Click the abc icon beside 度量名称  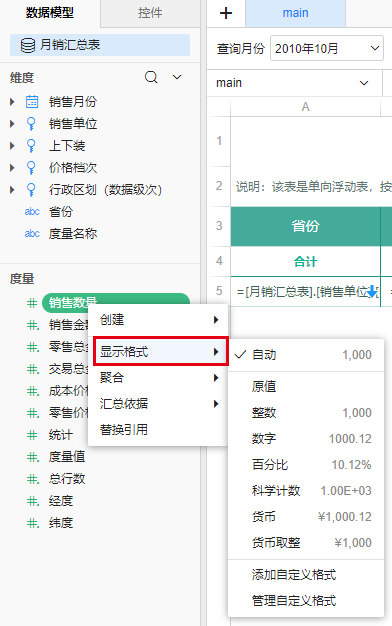(x=32, y=234)
